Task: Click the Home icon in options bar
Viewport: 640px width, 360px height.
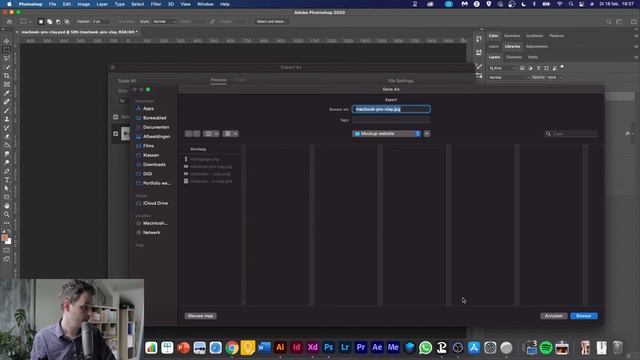Action: [9, 22]
